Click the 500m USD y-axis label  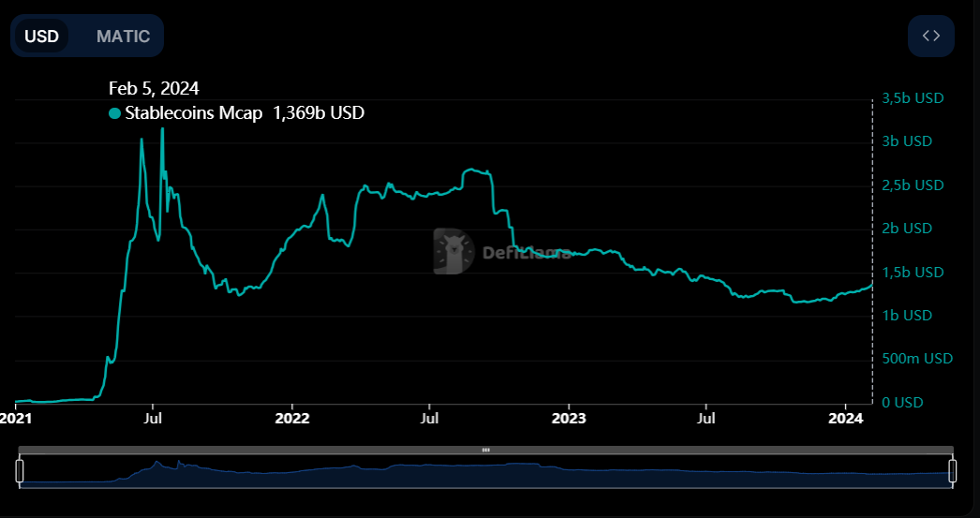(917, 359)
